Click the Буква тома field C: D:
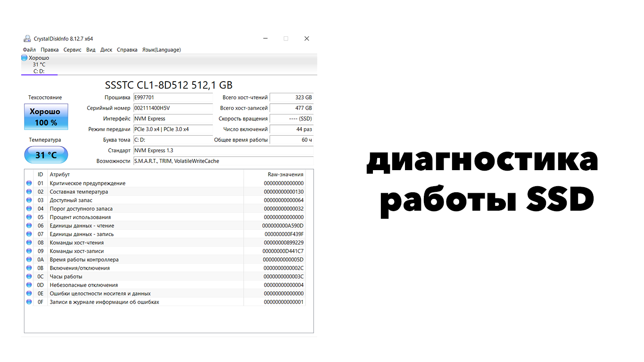Screen dimensions: 644x362 (173, 140)
